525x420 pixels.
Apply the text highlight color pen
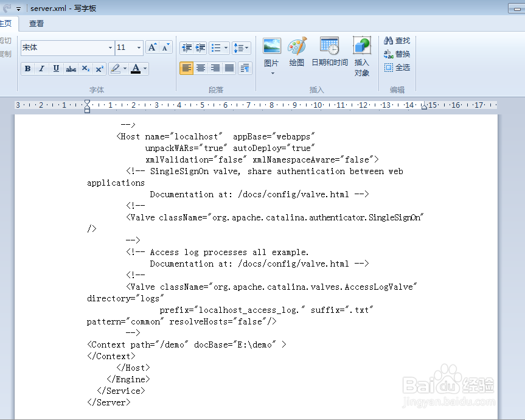115,69
